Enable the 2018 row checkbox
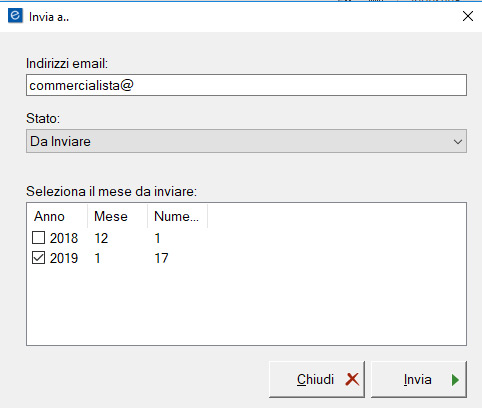482x408 pixels. tap(38, 238)
